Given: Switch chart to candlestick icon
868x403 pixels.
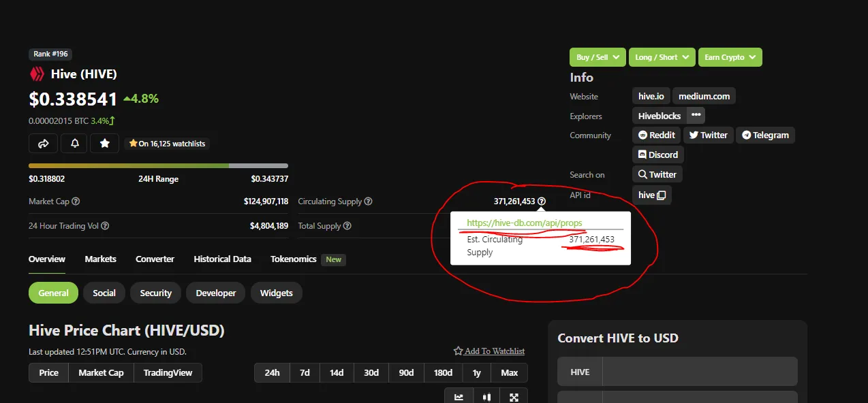Looking at the screenshot, I should tap(486, 397).
